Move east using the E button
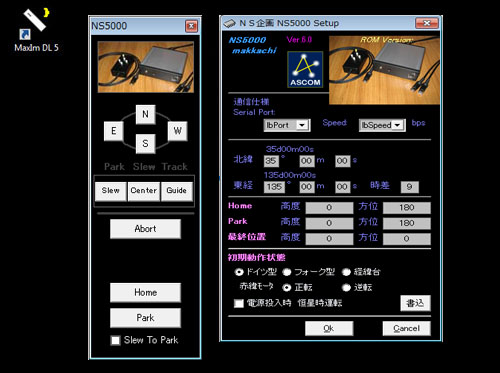 114,131
